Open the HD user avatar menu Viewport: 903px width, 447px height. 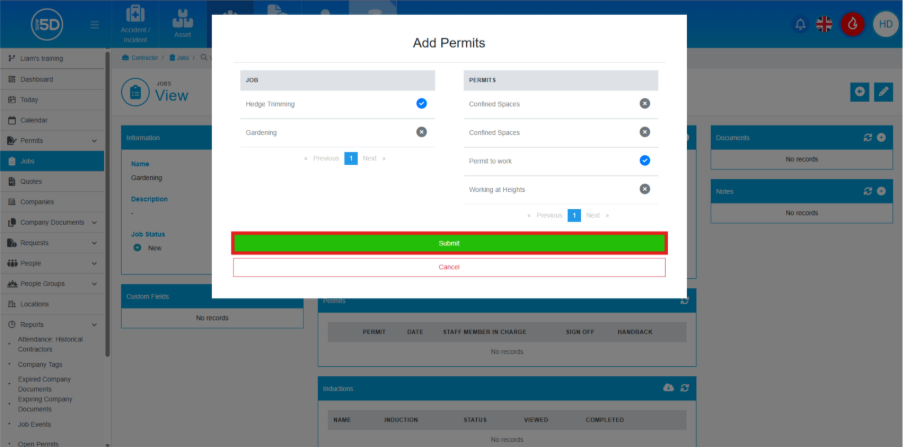(x=884, y=24)
